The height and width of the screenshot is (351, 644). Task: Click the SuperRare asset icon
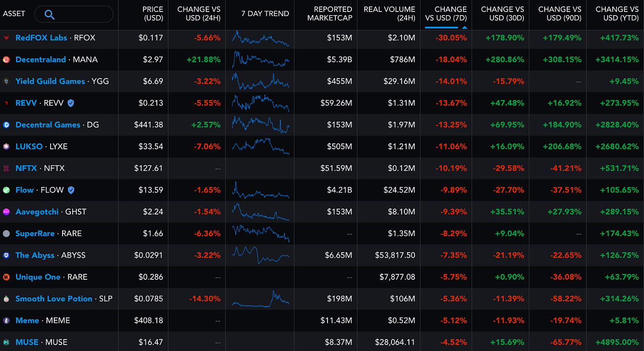click(6, 233)
